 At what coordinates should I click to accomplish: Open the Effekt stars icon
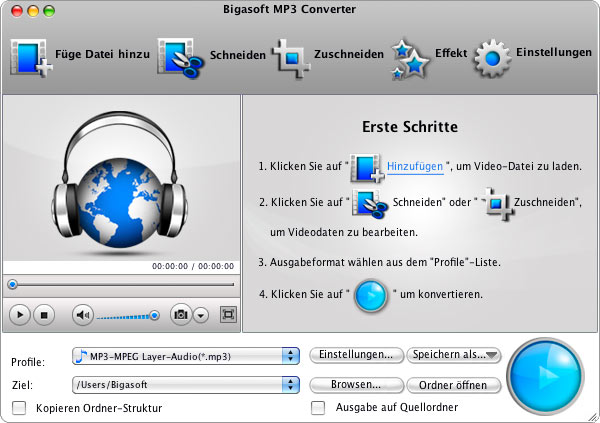(x=410, y=59)
